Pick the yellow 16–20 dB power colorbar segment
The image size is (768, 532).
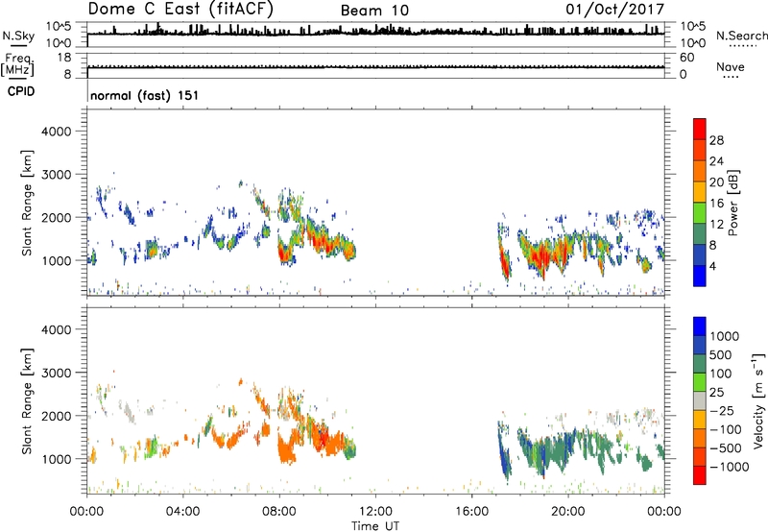[x=700, y=192]
